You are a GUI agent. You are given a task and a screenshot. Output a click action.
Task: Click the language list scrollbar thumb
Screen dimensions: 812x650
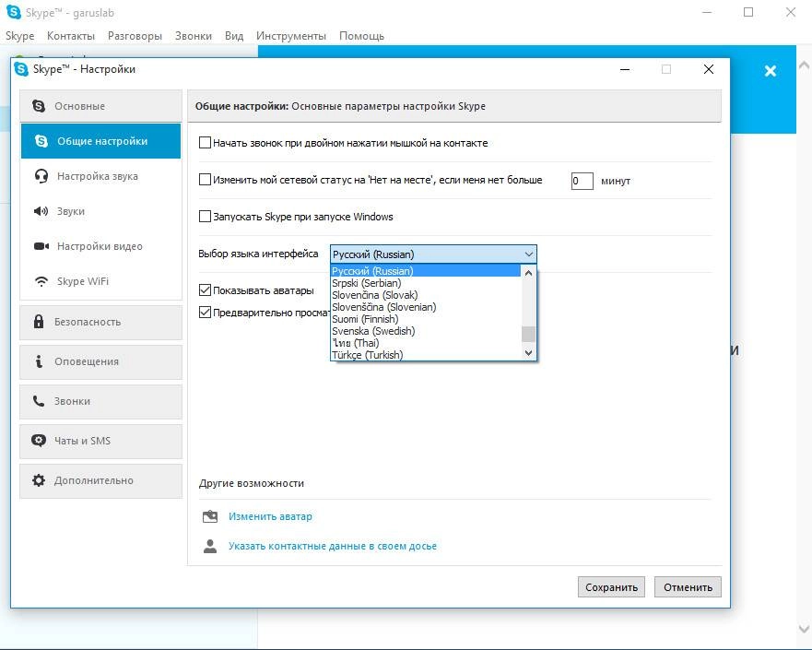click(x=528, y=334)
